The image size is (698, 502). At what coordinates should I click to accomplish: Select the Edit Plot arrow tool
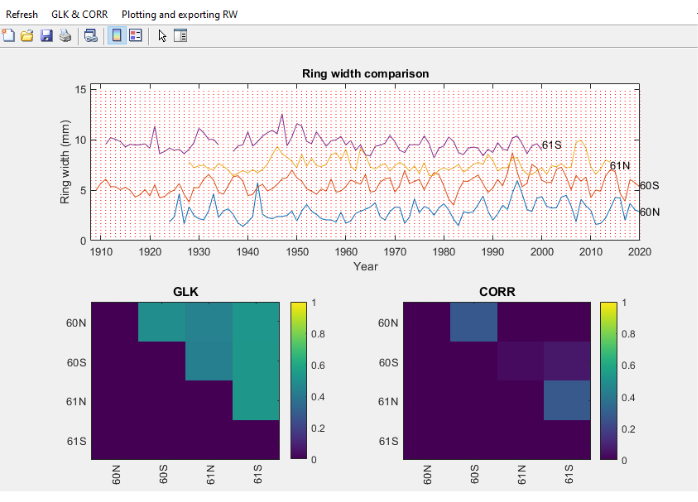162,36
